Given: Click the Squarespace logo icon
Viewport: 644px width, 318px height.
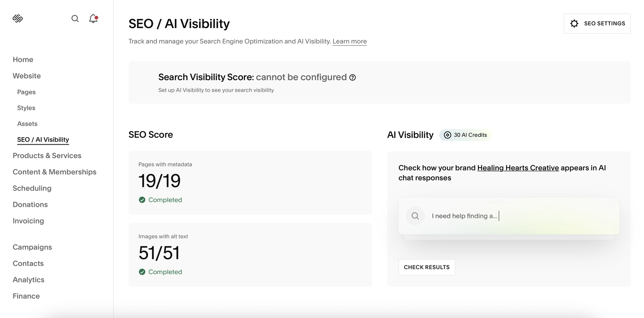Looking at the screenshot, I should (18, 19).
